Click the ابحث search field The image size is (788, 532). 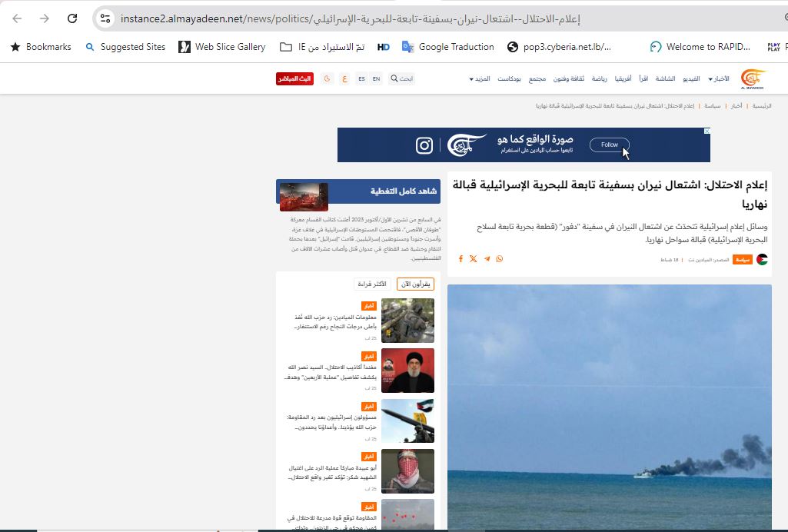403,78
